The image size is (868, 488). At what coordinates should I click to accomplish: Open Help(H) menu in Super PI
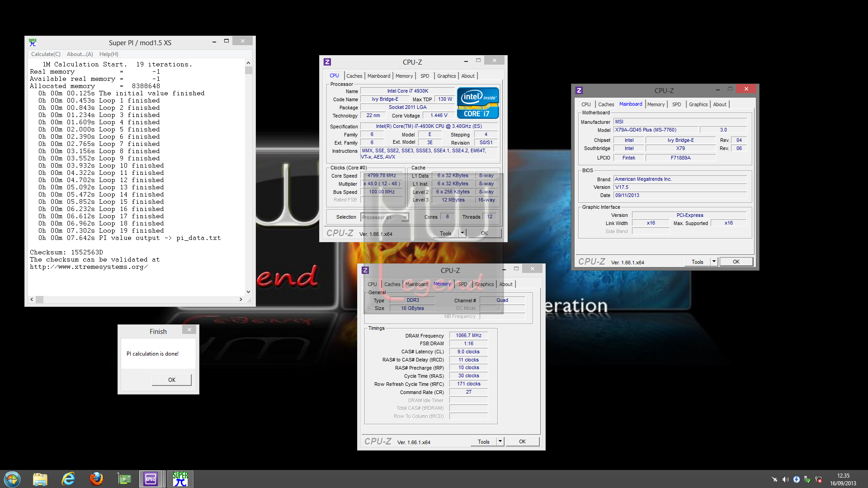coord(109,54)
